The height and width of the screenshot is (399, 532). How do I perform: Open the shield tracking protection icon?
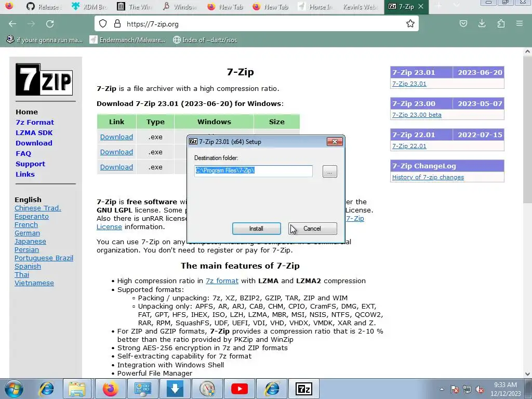point(103,24)
